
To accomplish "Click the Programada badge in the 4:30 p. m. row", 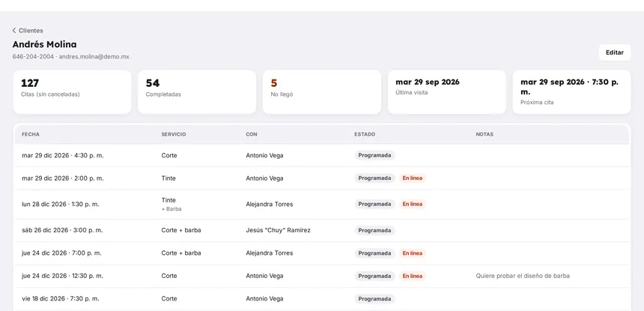I will pyautogui.click(x=374, y=155).
